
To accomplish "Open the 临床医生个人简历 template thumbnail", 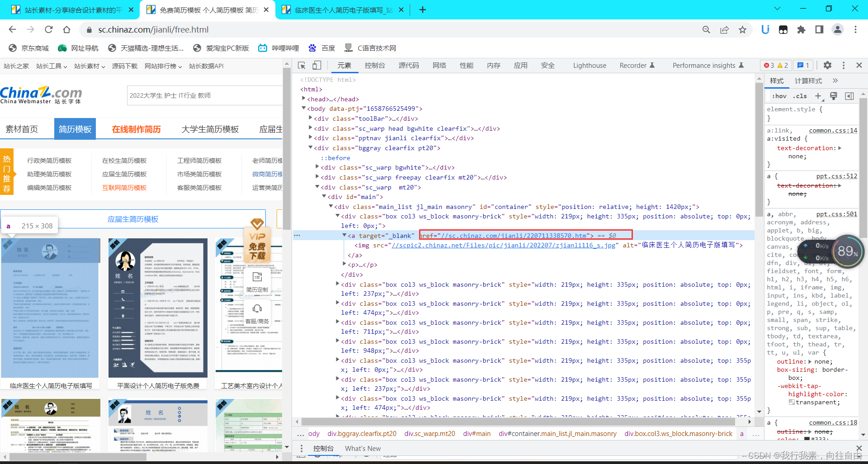I will click(50, 308).
